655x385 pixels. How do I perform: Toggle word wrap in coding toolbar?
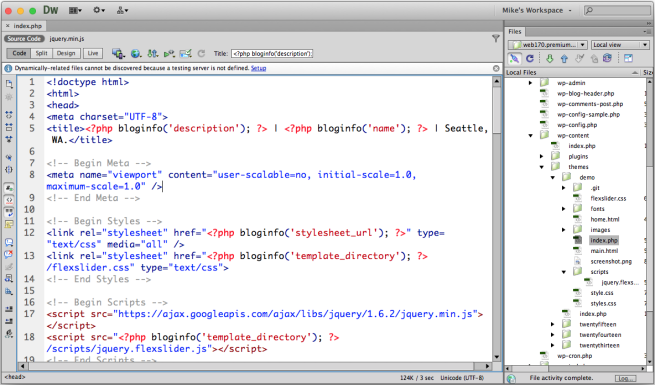pos(9,212)
